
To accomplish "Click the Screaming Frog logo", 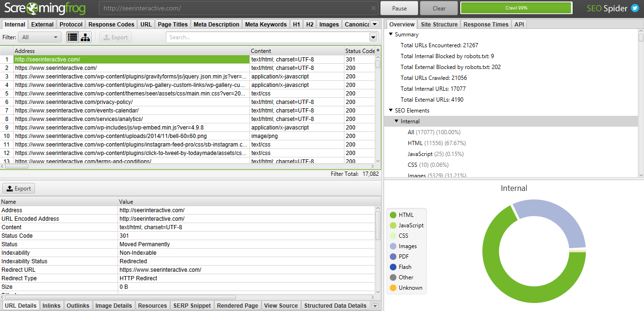I will (45, 9).
